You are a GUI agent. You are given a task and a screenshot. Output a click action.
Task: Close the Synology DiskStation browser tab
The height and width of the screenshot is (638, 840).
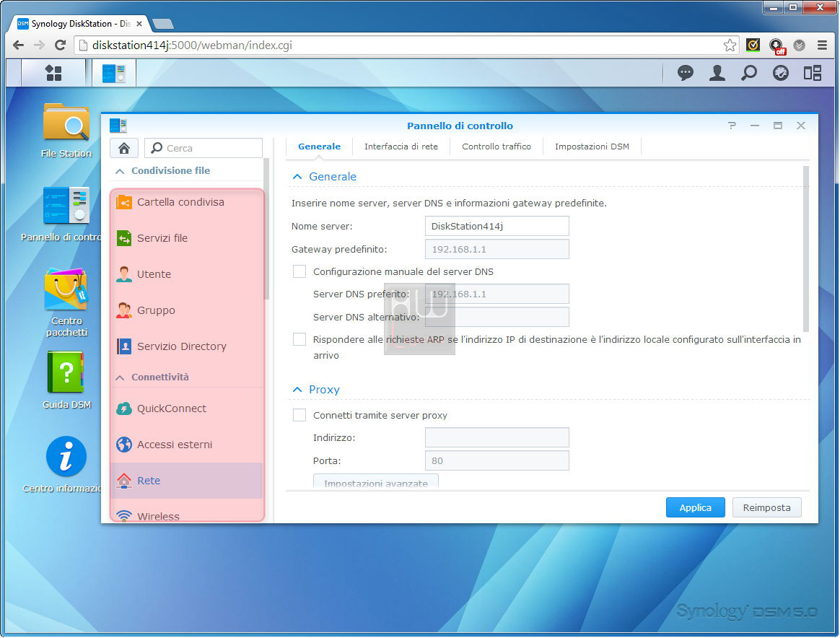tap(139, 24)
